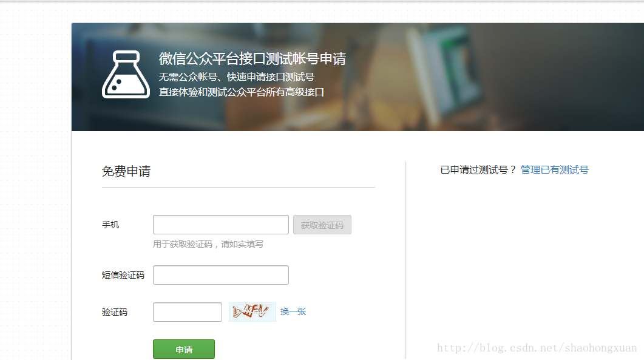644x360 pixels.
Task: Click the hint text 用于获取验证码，请如实填写
Action: click(208, 244)
